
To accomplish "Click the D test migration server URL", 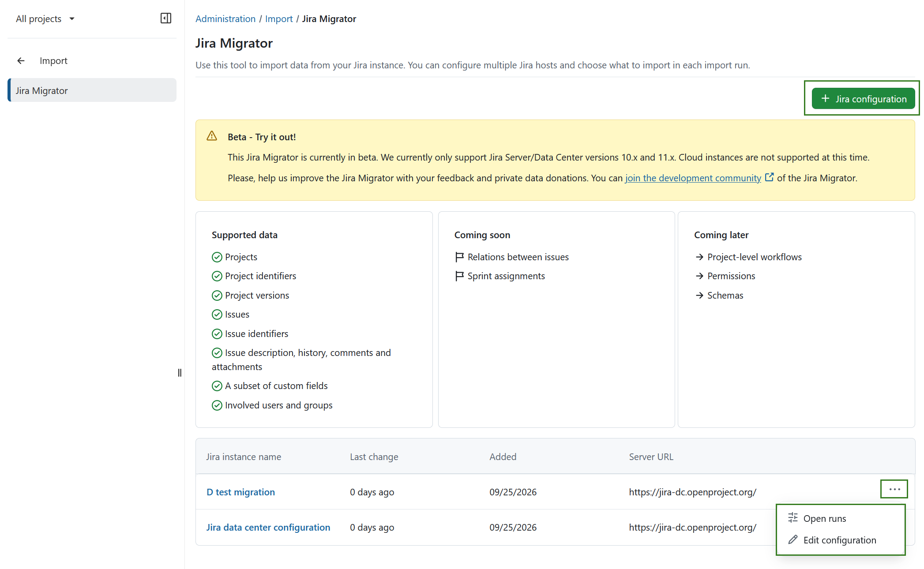I will click(x=693, y=492).
